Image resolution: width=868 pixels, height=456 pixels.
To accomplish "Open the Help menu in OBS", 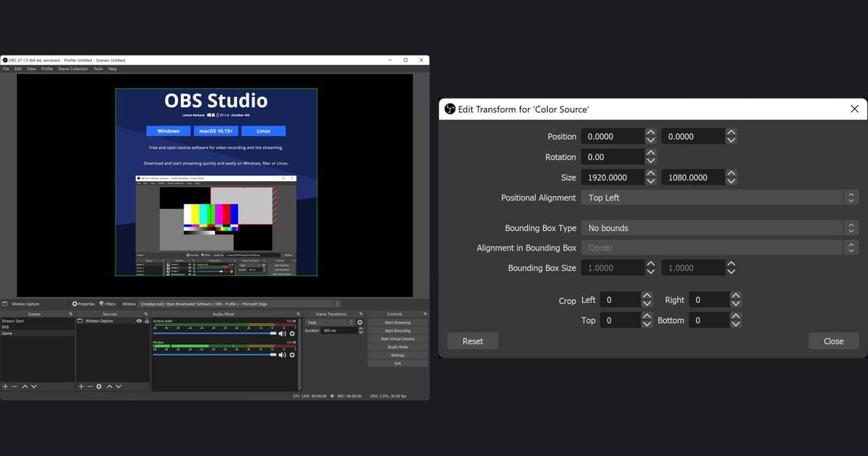I will click(x=113, y=69).
